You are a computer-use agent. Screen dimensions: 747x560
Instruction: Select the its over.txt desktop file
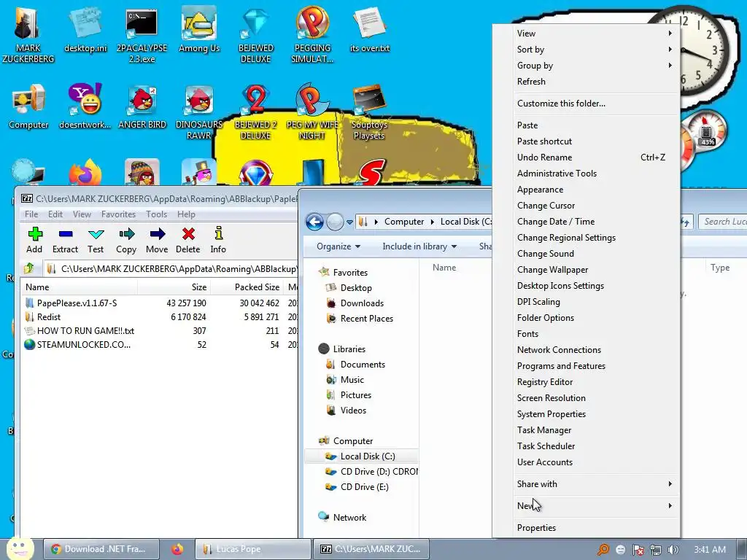tap(370, 29)
